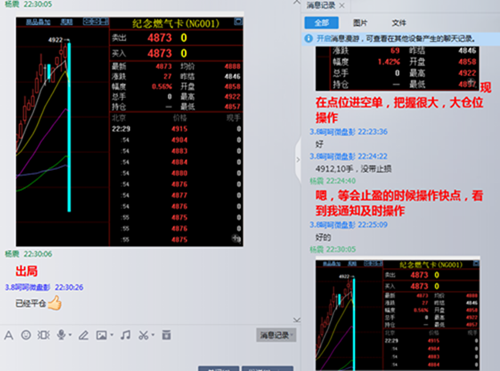Expand the voice options dropdown arrow
This screenshot has height=371, width=500.
tap(70, 335)
